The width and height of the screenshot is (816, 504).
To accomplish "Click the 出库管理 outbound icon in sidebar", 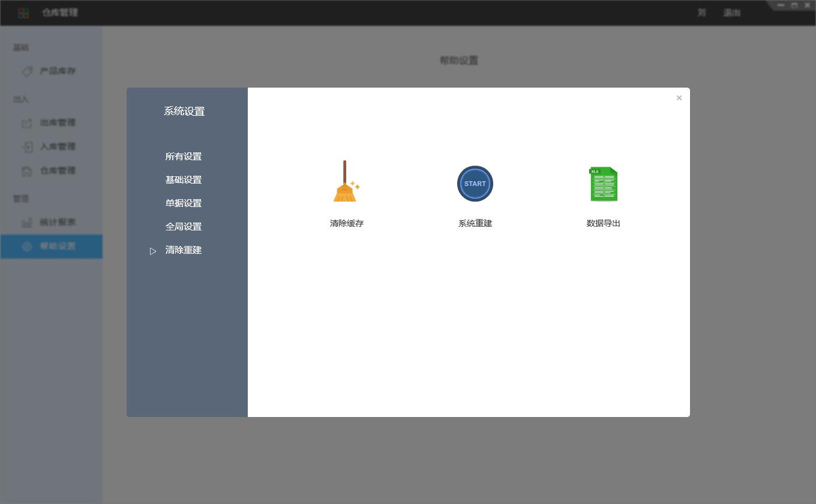I will pyautogui.click(x=27, y=123).
